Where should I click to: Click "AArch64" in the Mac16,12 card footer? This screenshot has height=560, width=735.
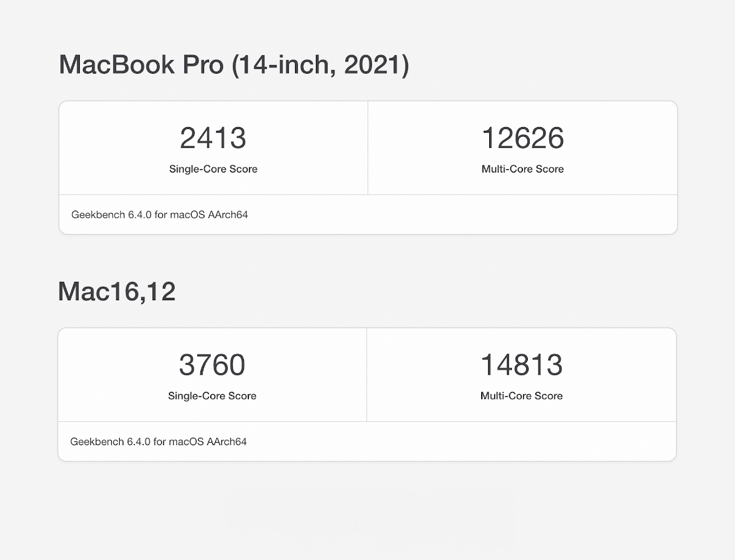(x=227, y=441)
